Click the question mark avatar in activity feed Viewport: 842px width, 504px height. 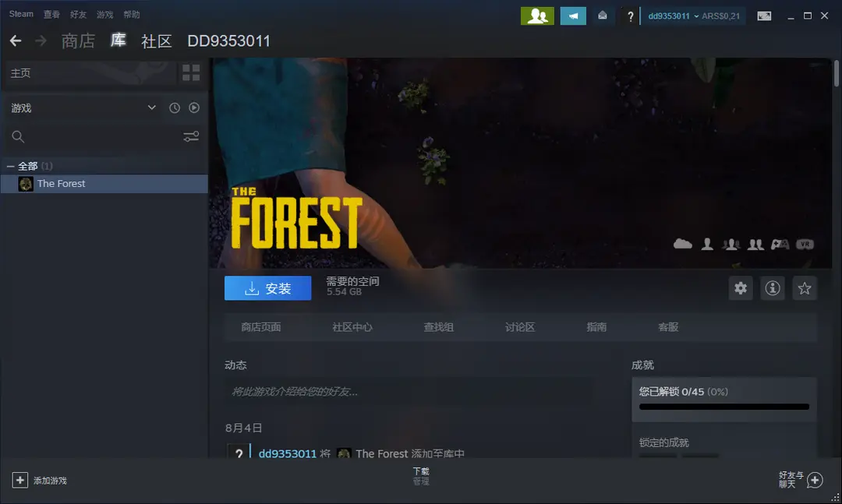point(239,453)
